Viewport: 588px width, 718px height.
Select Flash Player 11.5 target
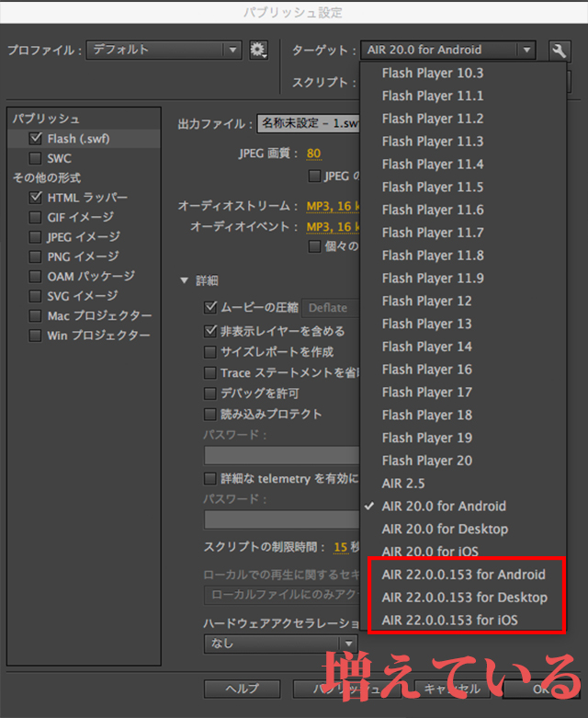463,188
